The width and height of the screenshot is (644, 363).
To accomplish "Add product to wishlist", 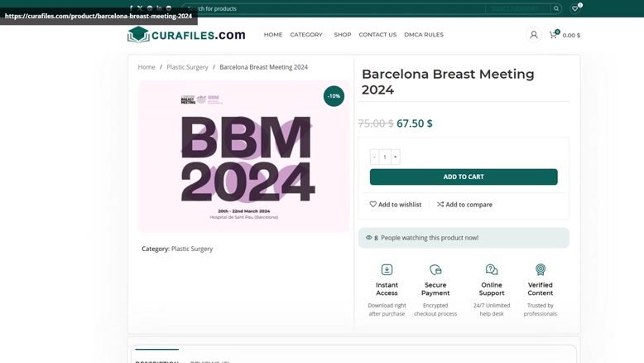I will (396, 205).
